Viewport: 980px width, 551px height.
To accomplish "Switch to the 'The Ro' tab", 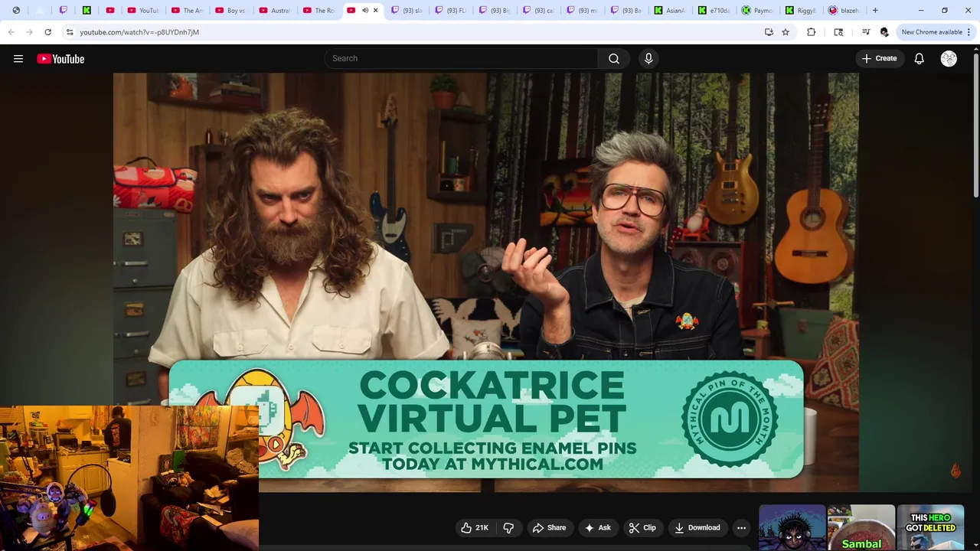I will (x=319, y=11).
